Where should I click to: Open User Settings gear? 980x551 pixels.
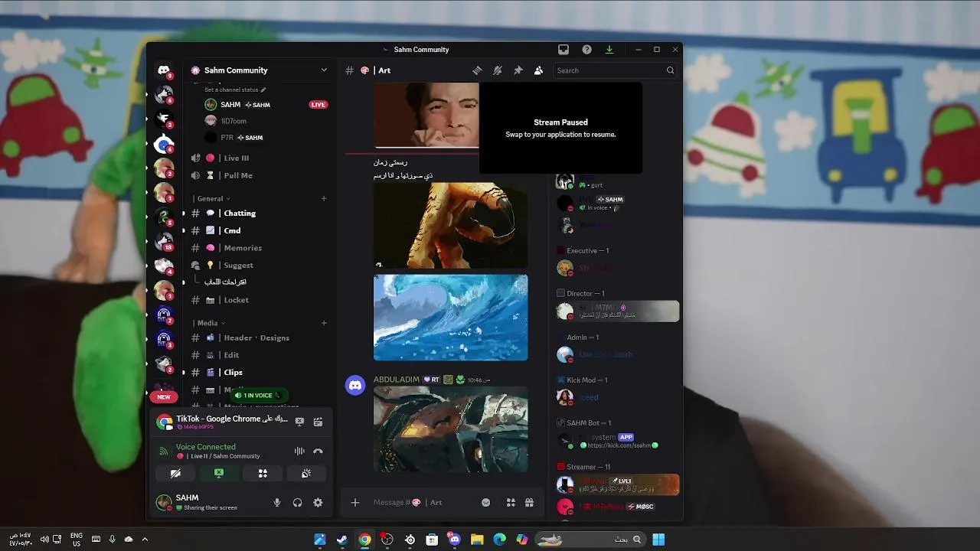(x=318, y=503)
